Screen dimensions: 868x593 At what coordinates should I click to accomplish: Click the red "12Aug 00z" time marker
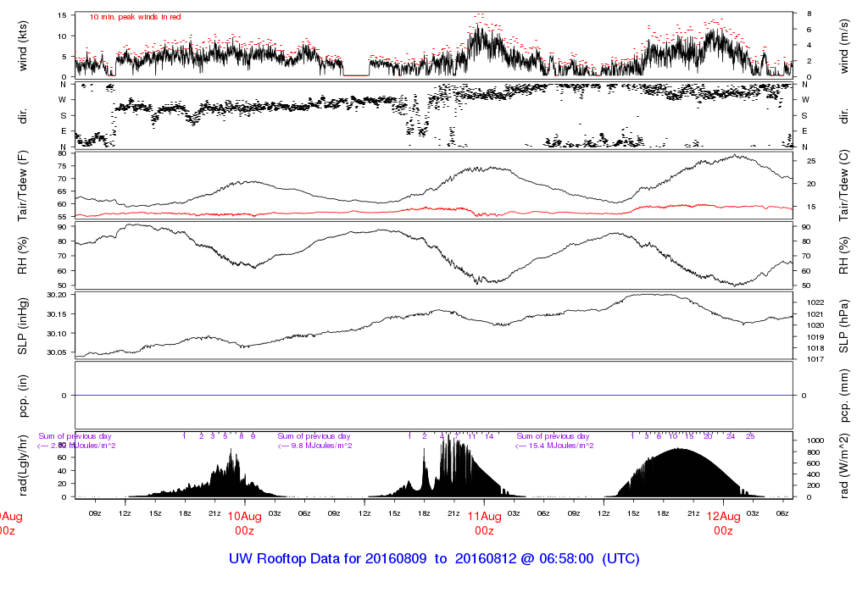[723, 524]
